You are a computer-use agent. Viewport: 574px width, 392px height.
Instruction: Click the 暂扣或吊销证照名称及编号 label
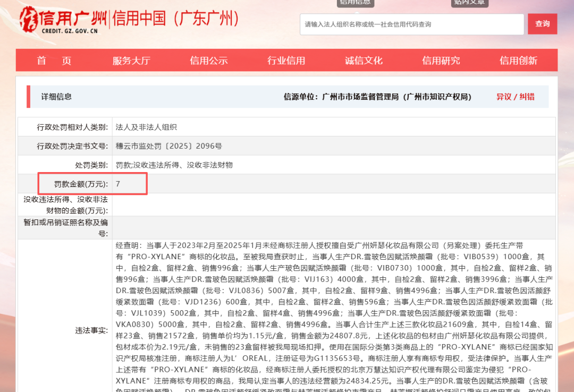(x=65, y=228)
